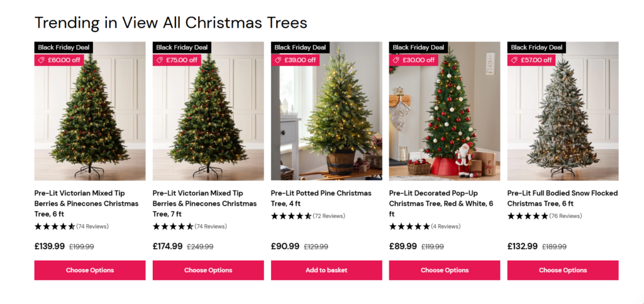This screenshot has height=304, width=644.
Task: Click the £57.00 off discount tag
Action: tap(532, 60)
